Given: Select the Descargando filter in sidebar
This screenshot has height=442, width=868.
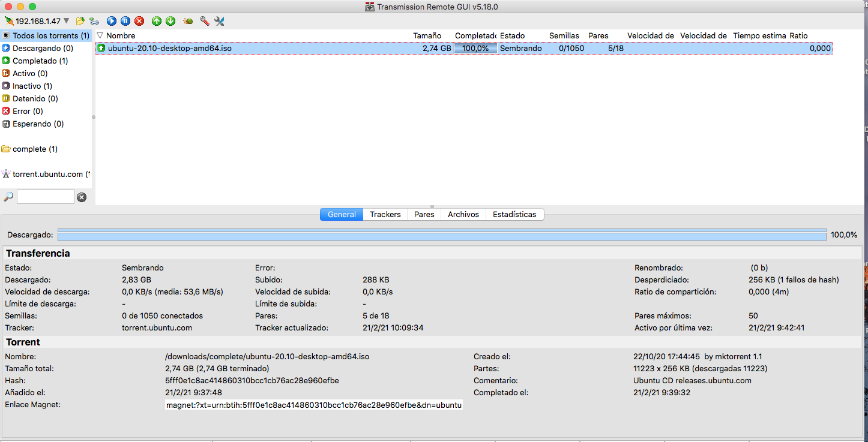Looking at the screenshot, I should [x=43, y=48].
